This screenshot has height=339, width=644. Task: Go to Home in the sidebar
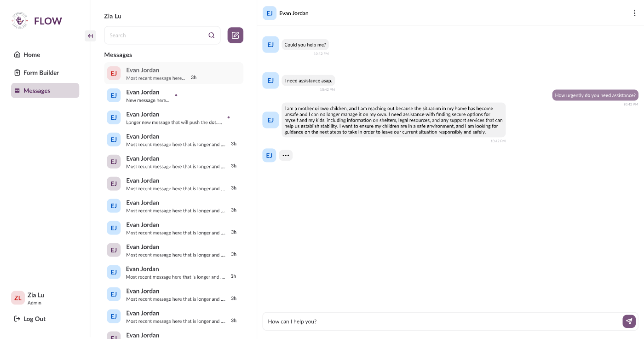(45, 55)
